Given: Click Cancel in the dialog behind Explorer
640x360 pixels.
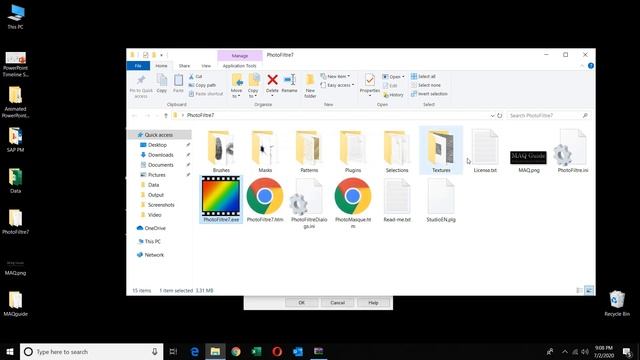Looking at the screenshot, I should [338, 302].
